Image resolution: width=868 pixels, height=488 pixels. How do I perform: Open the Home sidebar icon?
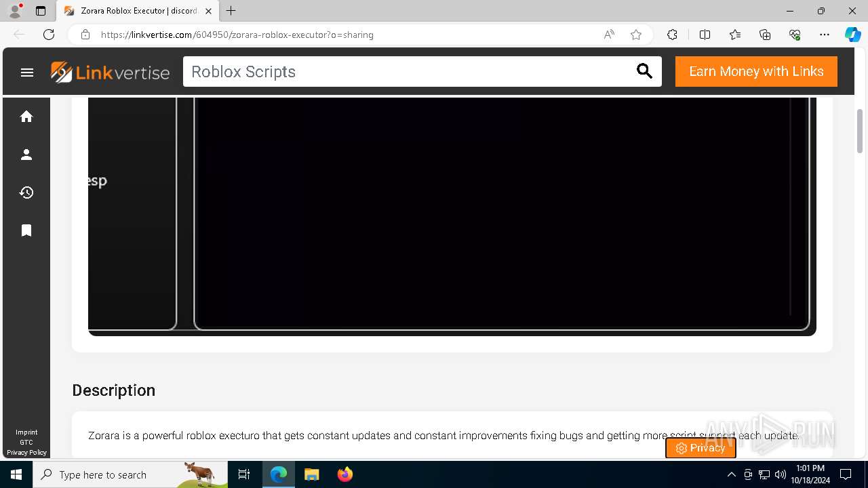click(x=26, y=117)
